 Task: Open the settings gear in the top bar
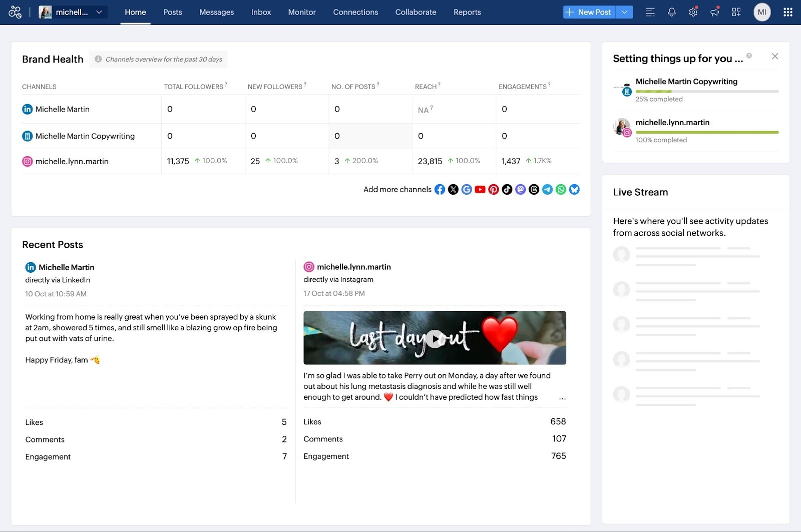pos(693,12)
